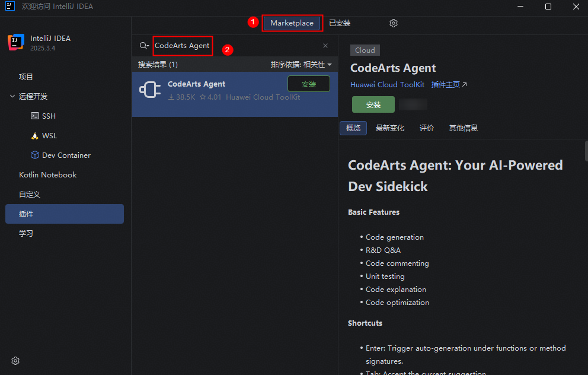This screenshot has width=588, height=375.
Task: Open the 插件主页 link
Action: click(x=449, y=85)
